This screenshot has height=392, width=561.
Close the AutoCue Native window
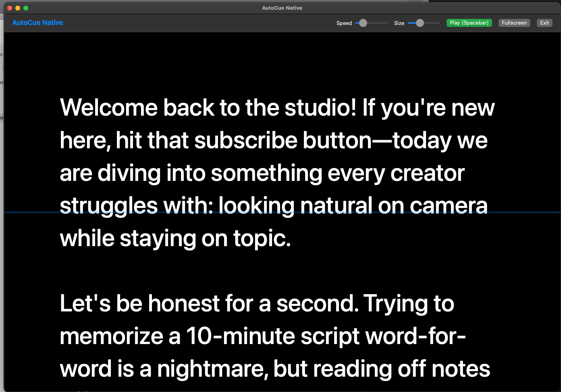pos(10,8)
